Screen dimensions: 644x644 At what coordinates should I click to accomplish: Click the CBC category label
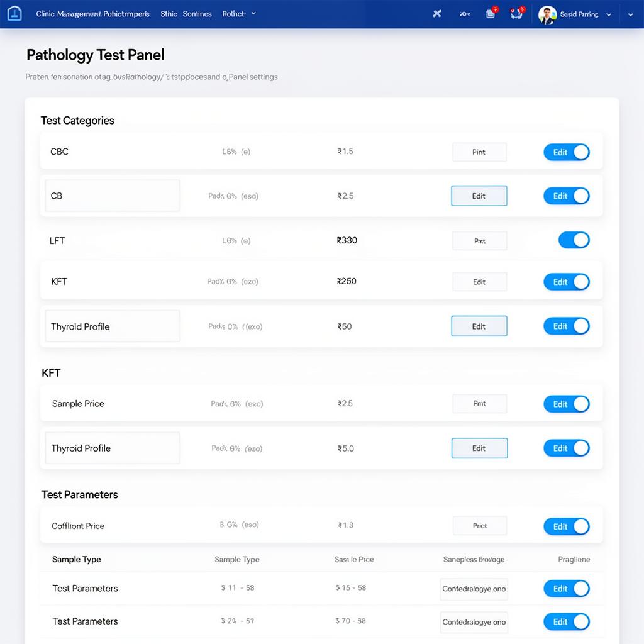[59, 152]
